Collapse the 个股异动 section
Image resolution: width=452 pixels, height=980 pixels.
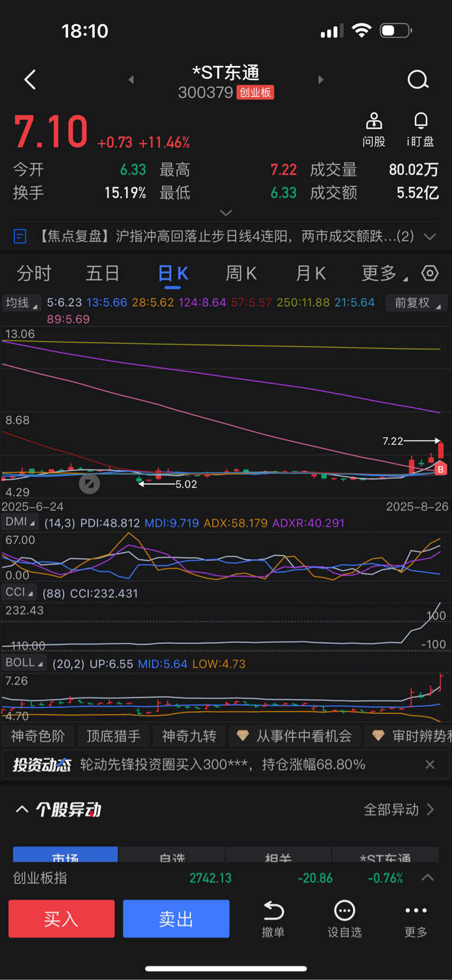click(x=22, y=809)
